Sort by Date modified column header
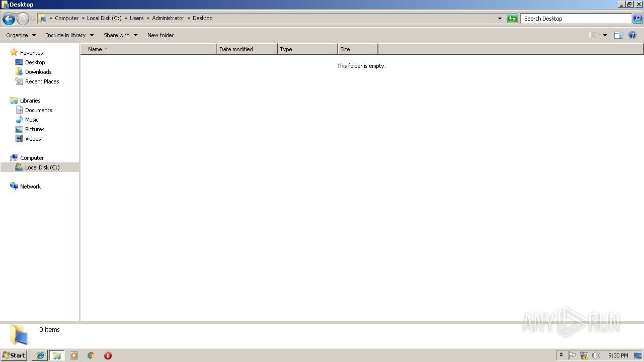The height and width of the screenshot is (362, 644). pyautogui.click(x=247, y=49)
